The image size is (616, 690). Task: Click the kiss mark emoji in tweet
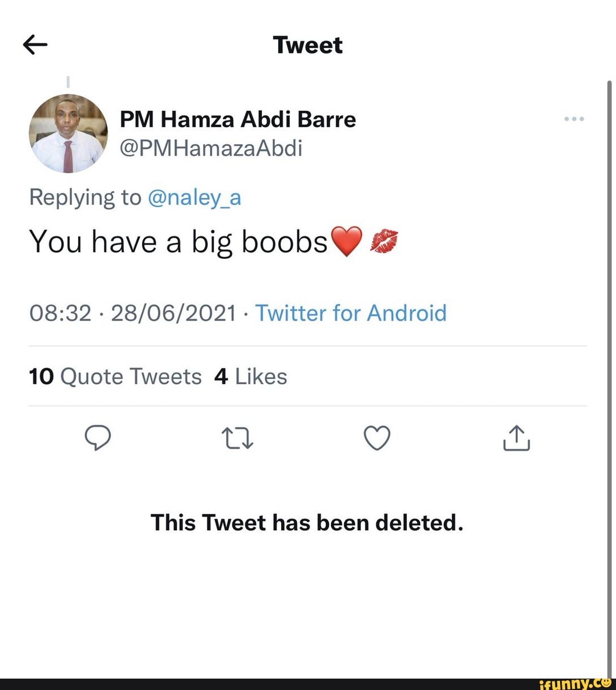(384, 241)
